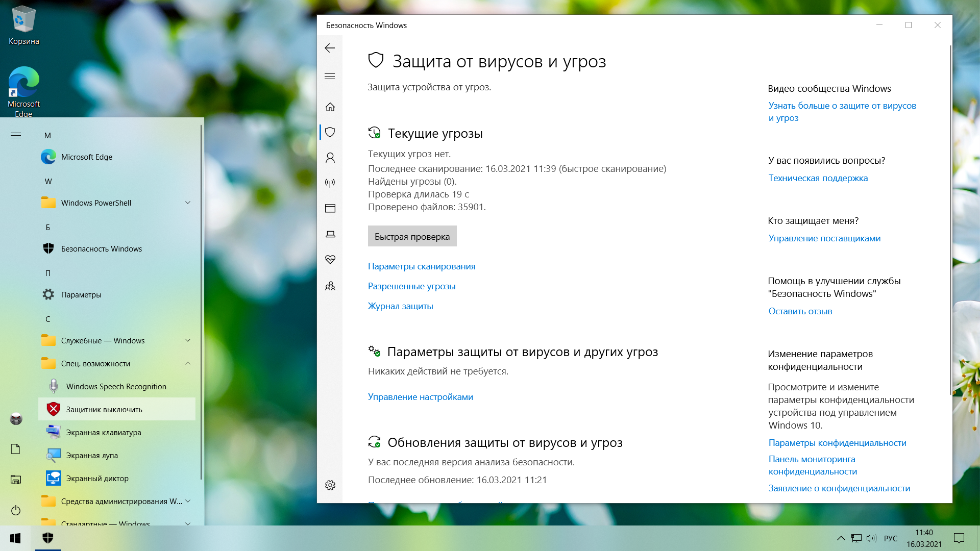980x551 pixels.
Task: Open device performance and health (heart icon)
Action: pos(330,260)
